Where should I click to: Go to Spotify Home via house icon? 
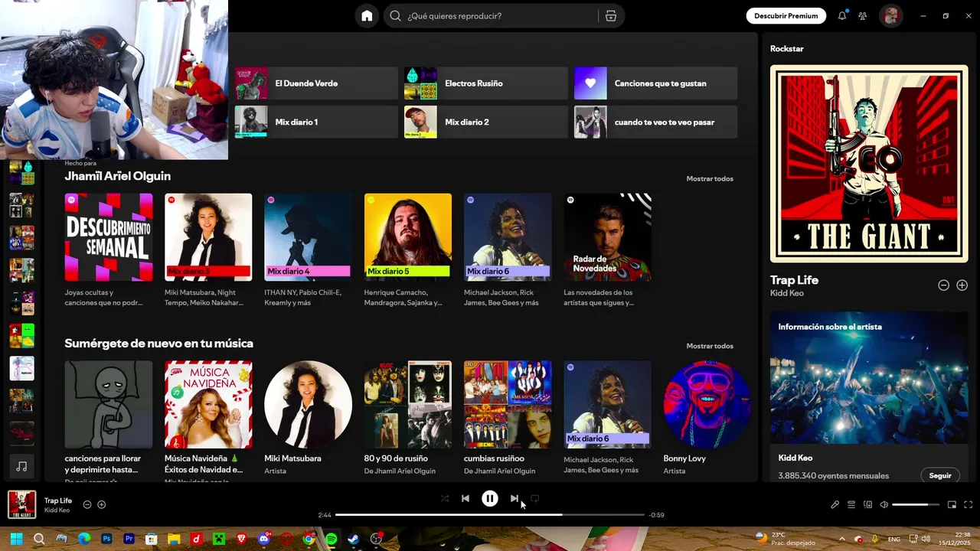367,16
